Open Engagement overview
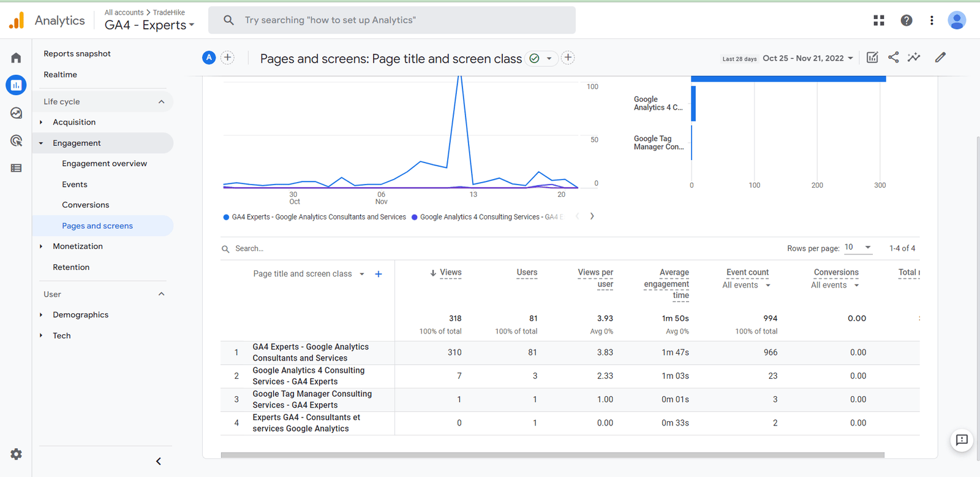Screen dimensions: 980x477 coord(104,164)
